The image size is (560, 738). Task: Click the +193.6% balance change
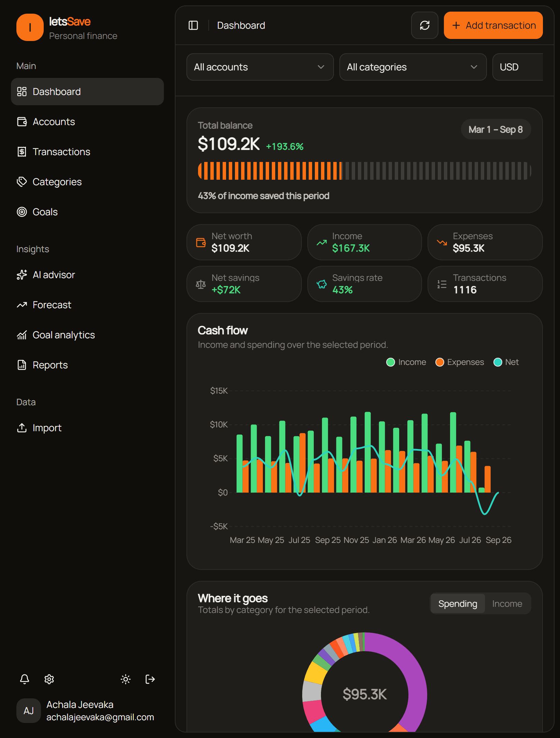pyautogui.click(x=284, y=146)
